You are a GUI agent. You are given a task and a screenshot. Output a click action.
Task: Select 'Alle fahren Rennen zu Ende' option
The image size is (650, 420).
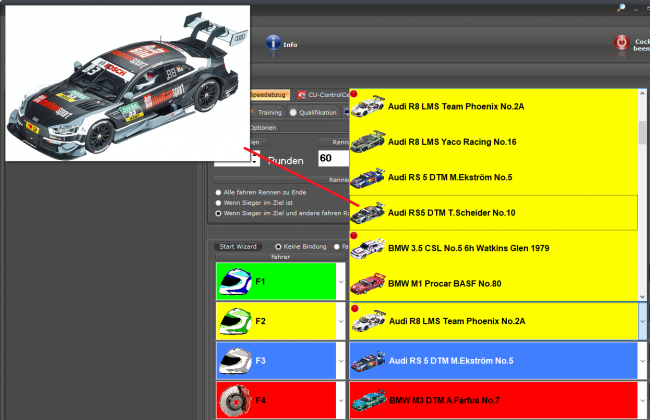[218, 192]
